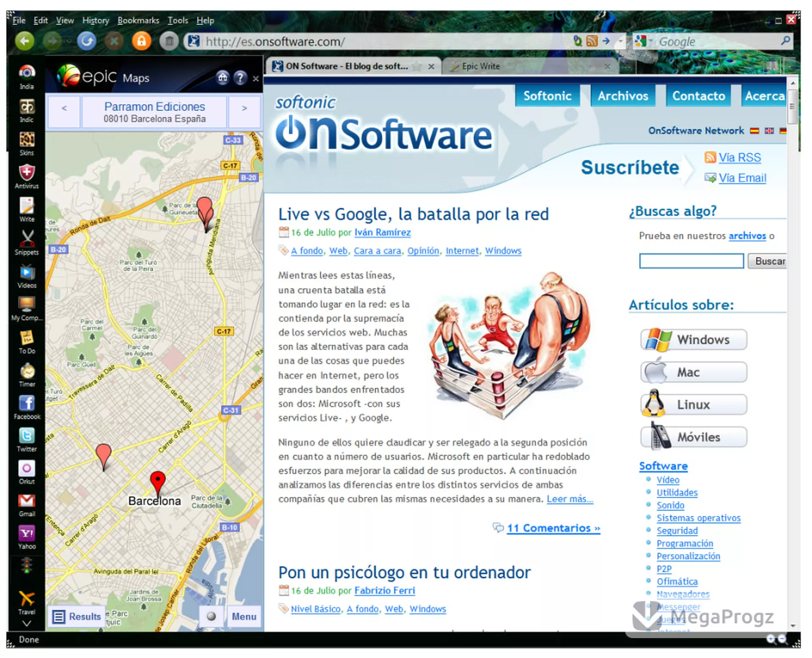
Task: Click the grey trash delete data icon
Action: [x=169, y=41]
